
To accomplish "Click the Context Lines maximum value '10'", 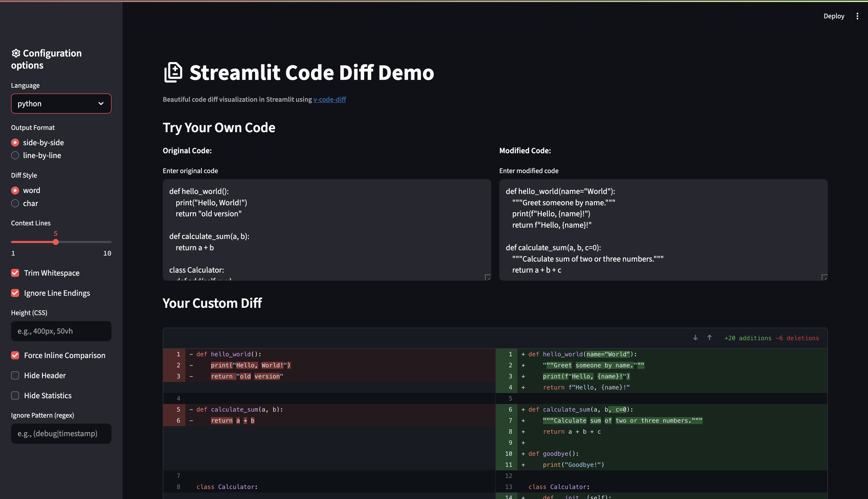I will (x=107, y=253).
